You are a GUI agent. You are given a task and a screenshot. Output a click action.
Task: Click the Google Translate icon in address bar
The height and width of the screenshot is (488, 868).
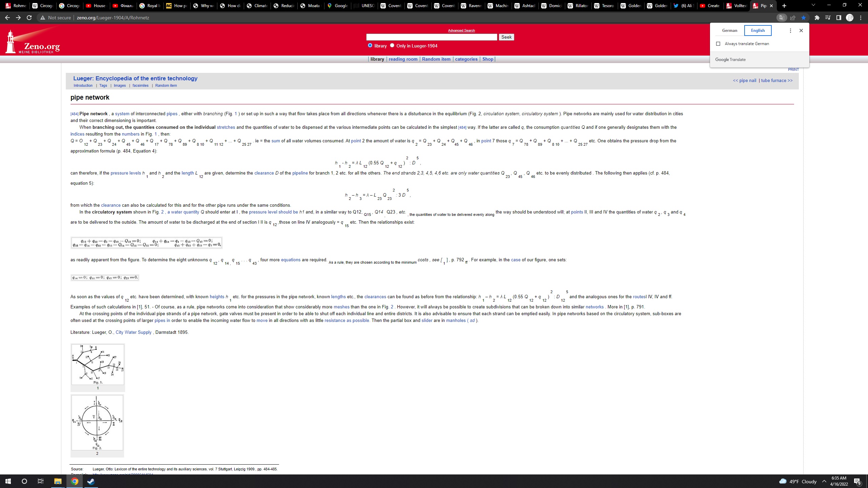coord(782,18)
